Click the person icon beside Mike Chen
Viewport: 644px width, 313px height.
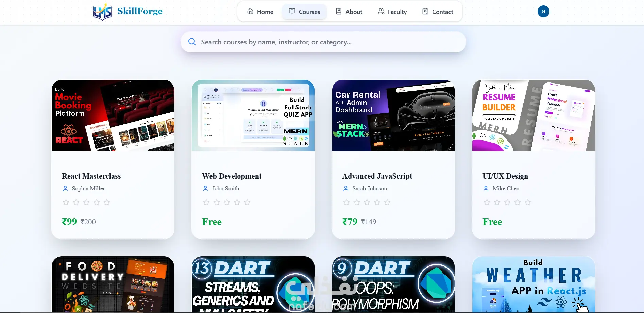point(486,188)
